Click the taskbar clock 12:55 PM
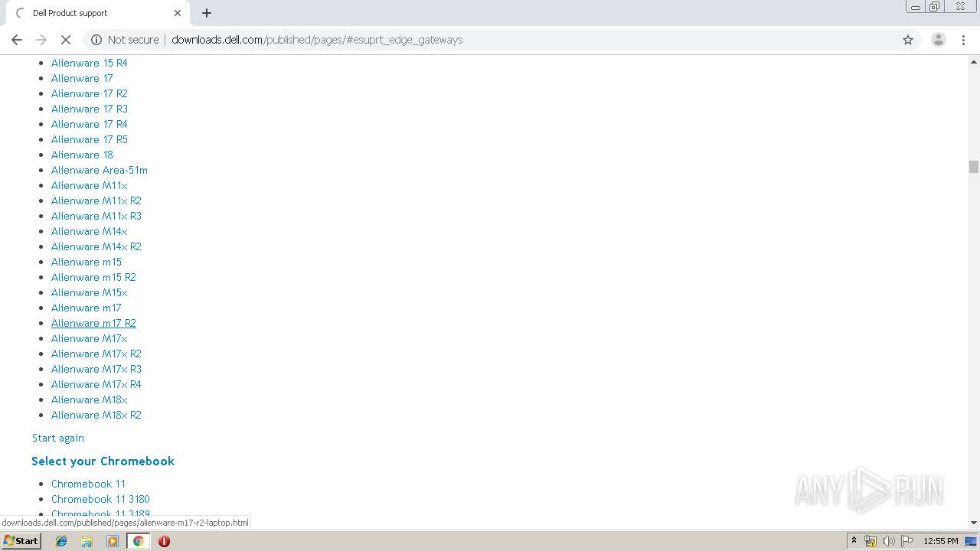This screenshot has height=551, width=980. coord(941,541)
